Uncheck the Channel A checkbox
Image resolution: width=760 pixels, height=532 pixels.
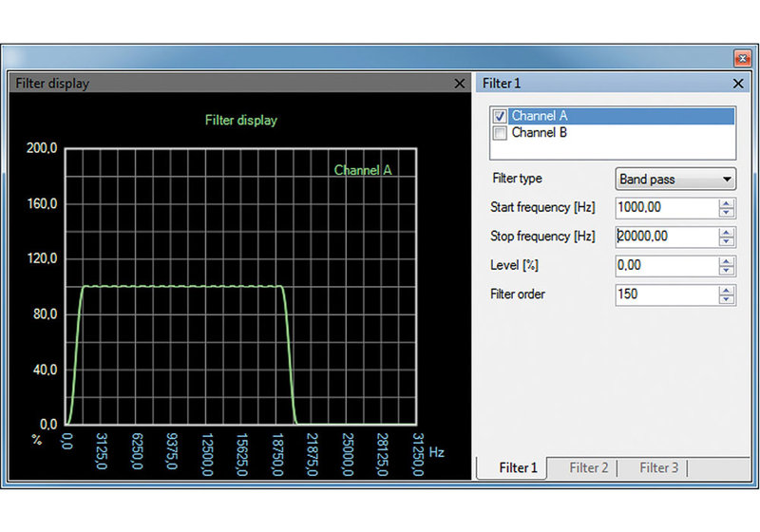[500, 116]
